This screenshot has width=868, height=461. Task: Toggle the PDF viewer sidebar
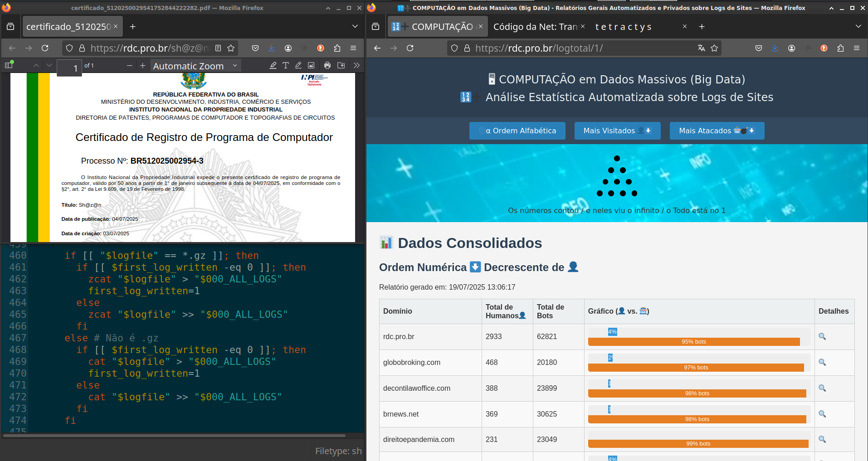(x=9, y=65)
